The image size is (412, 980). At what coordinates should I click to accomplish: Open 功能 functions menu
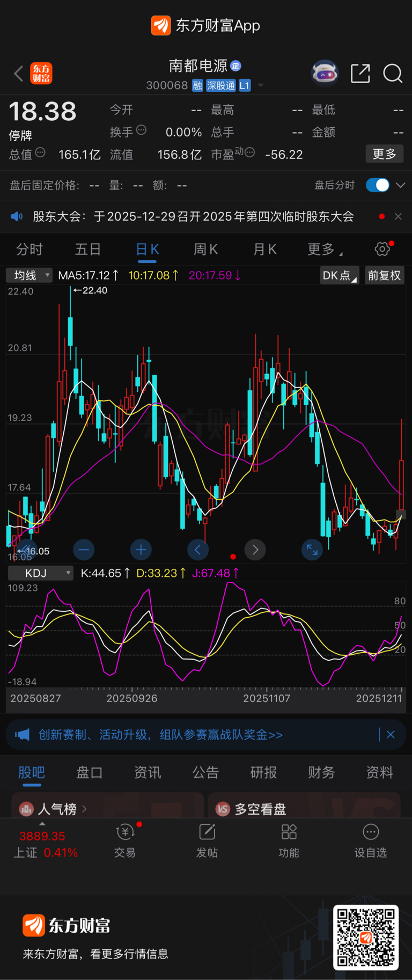[289, 841]
